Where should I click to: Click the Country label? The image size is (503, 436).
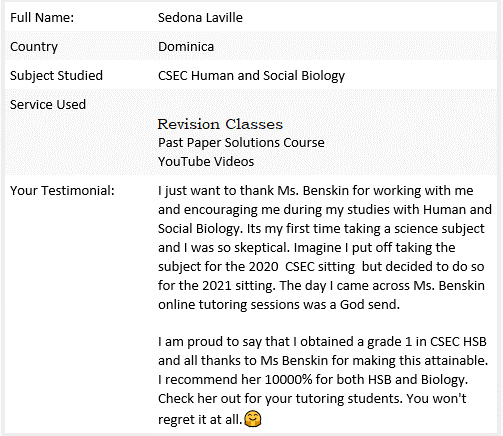pyautogui.click(x=34, y=47)
